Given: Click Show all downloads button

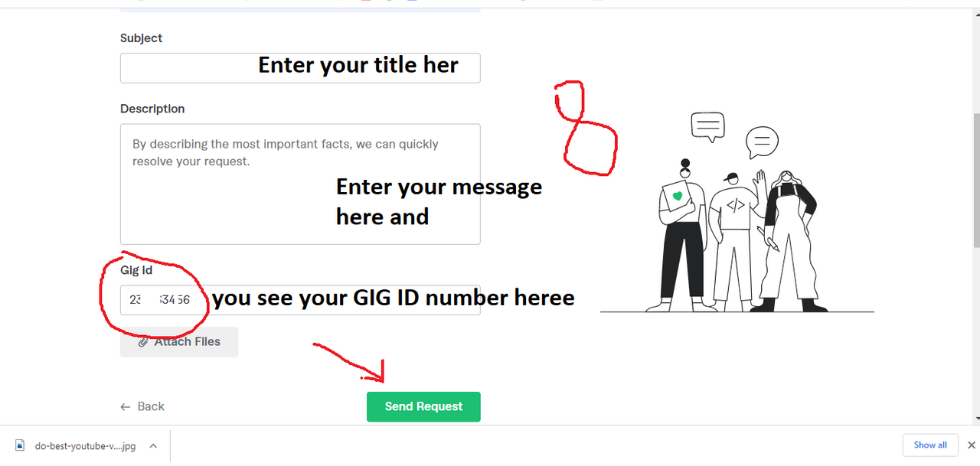Looking at the screenshot, I should tap(930, 445).
